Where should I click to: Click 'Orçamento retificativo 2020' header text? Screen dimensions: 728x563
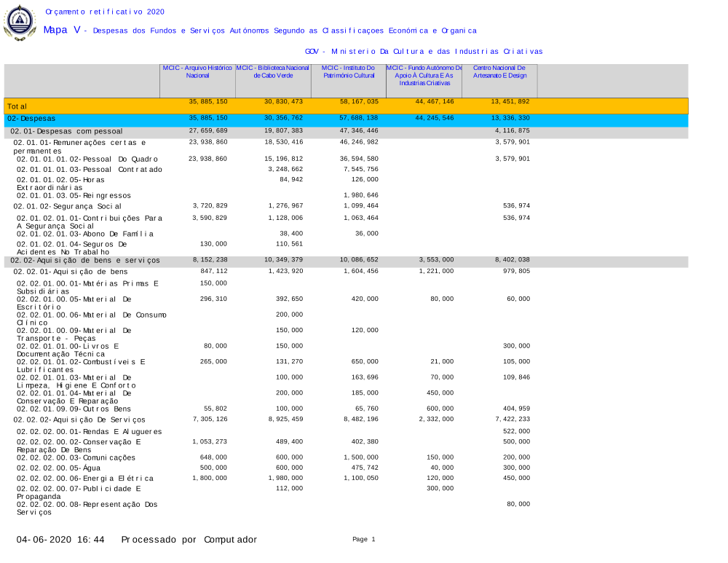click(x=105, y=12)
